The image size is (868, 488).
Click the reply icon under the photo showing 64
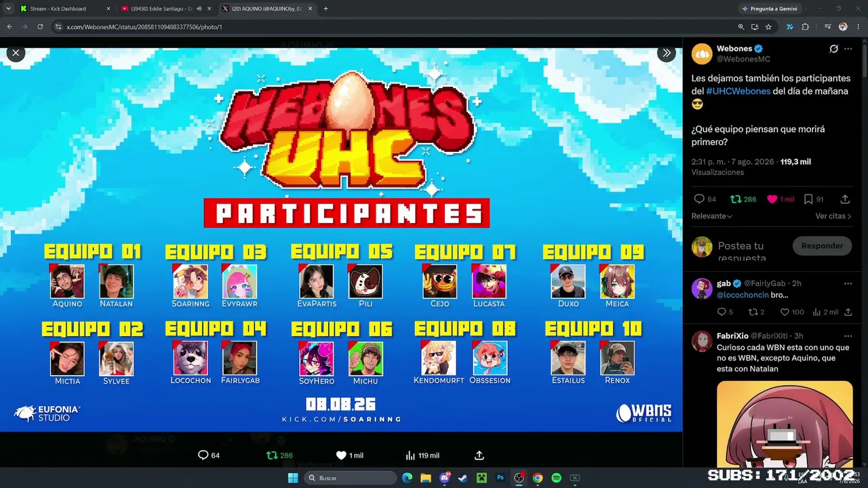click(x=203, y=455)
